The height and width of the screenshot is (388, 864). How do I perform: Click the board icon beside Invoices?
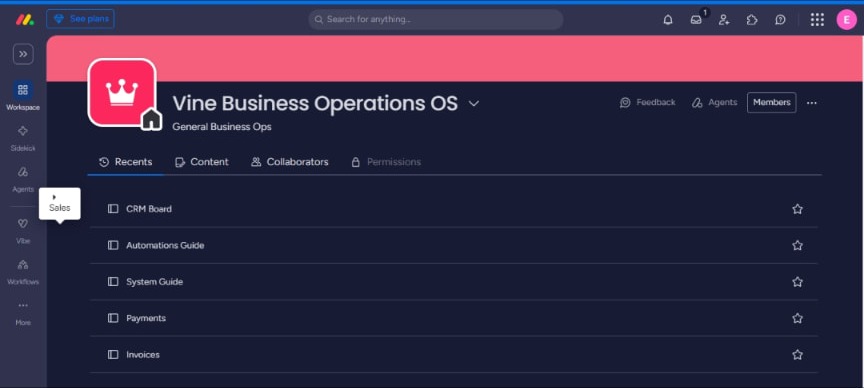(113, 354)
